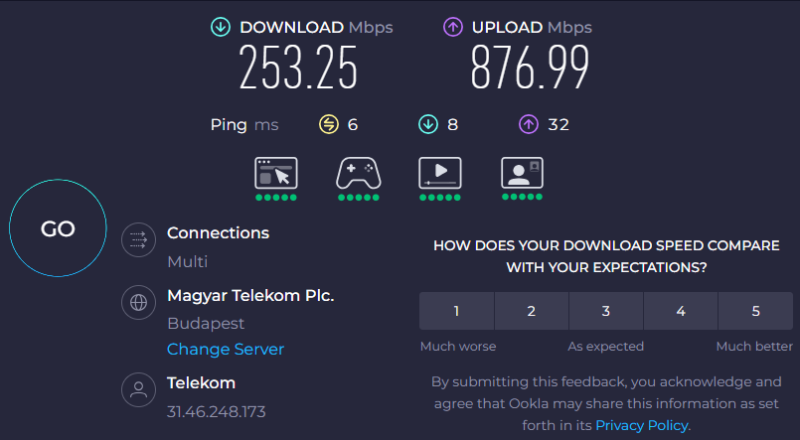
Task: Click the web browsing rating icon
Action: click(x=276, y=174)
